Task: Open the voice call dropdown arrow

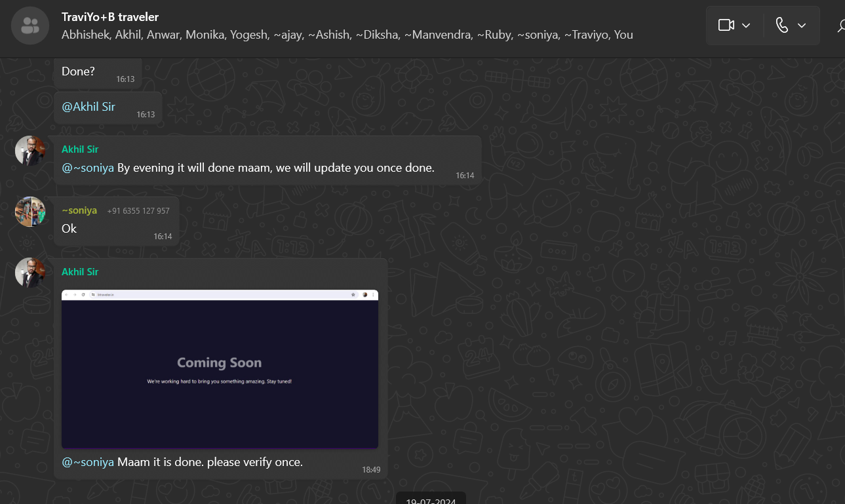Action: pos(802,26)
